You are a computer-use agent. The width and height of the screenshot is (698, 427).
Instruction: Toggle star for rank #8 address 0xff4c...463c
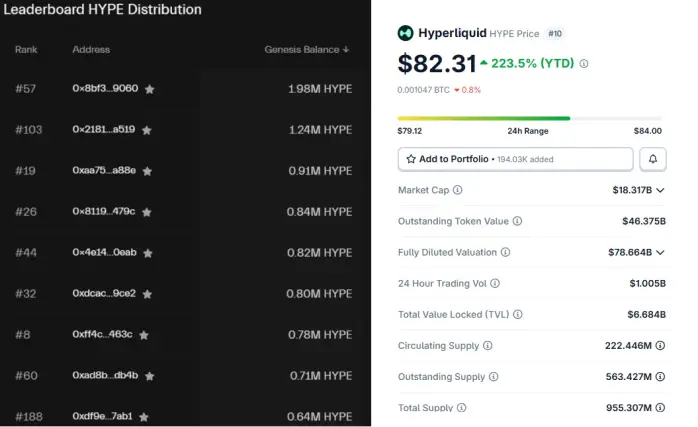[x=144, y=335]
